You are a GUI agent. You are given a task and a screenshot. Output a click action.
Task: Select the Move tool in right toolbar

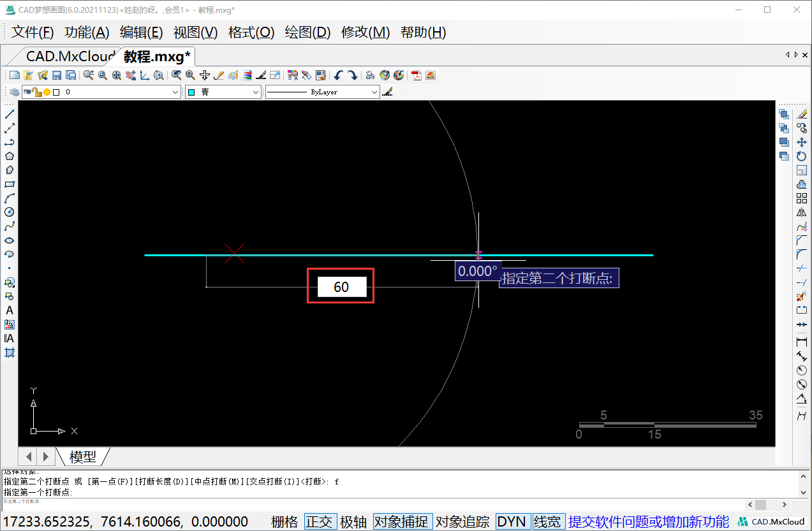click(802, 142)
